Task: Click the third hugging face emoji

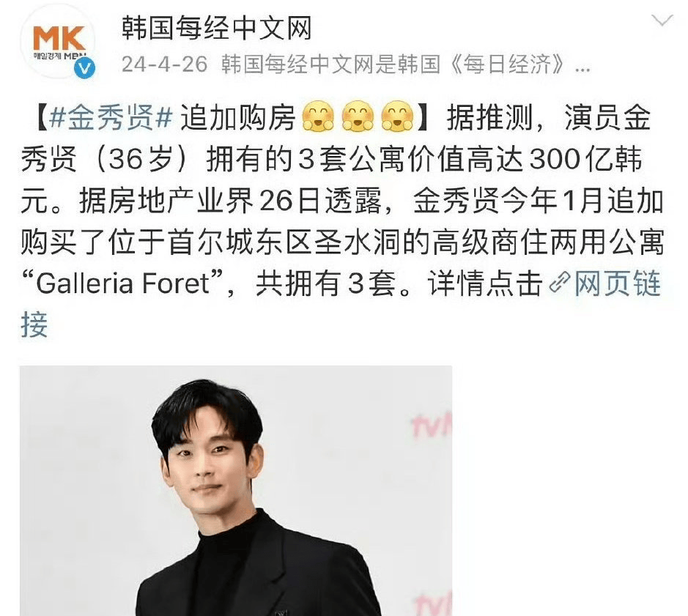Action: point(397,116)
